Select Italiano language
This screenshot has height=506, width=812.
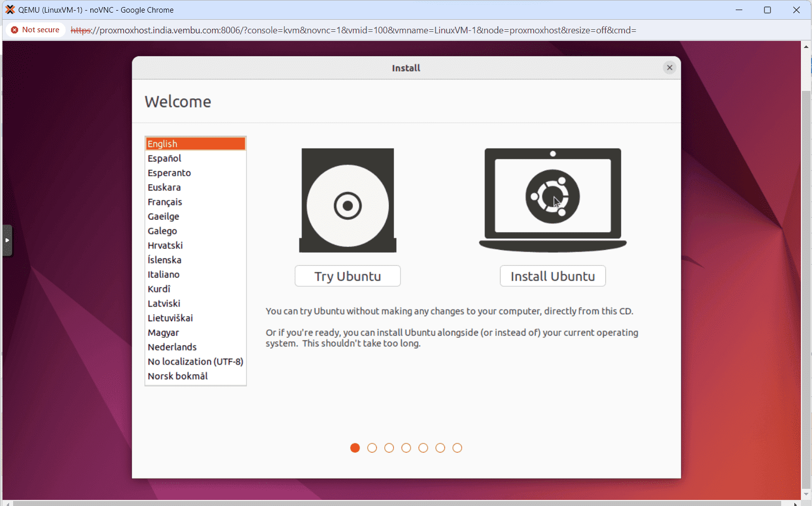pyautogui.click(x=195, y=275)
